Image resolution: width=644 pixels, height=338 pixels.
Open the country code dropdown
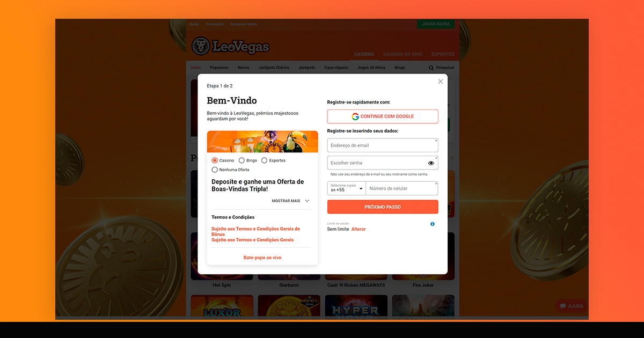click(x=347, y=188)
